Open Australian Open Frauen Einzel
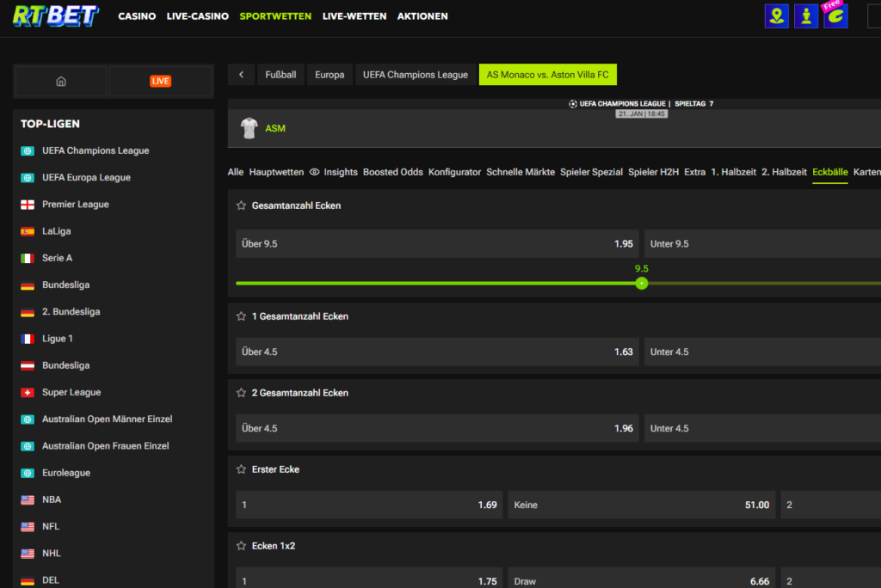Screen dimensions: 881x588 (x=106, y=446)
